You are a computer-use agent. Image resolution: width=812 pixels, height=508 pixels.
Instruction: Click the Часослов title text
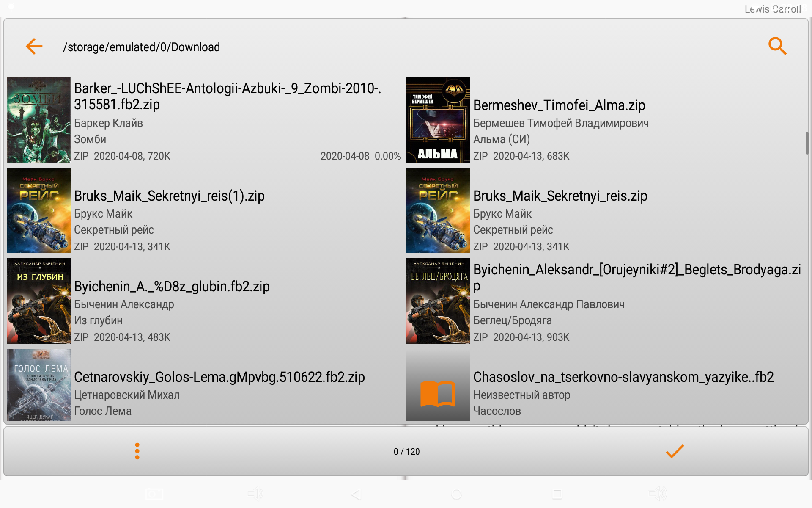click(497, 411)
